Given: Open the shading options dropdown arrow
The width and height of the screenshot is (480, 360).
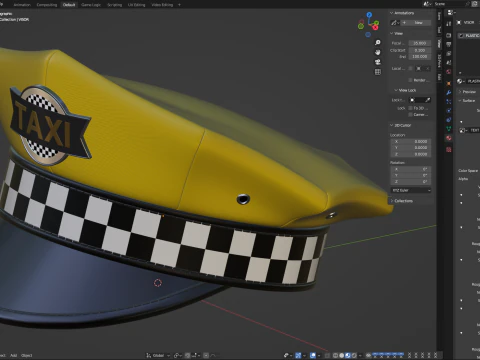Looking at the screenshot, I should point(360,355).
